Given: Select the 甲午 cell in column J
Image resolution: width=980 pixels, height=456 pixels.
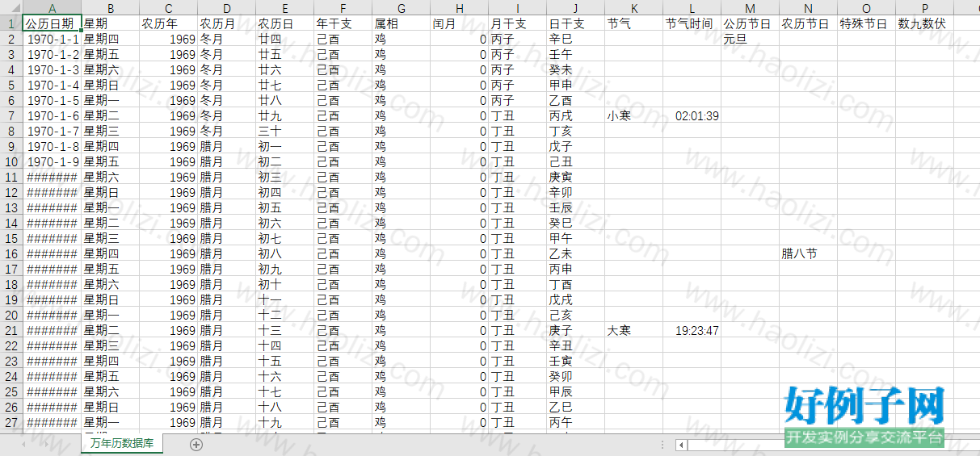Looking at the screenshot, I should pyautogui.click(x=576, y=238).
